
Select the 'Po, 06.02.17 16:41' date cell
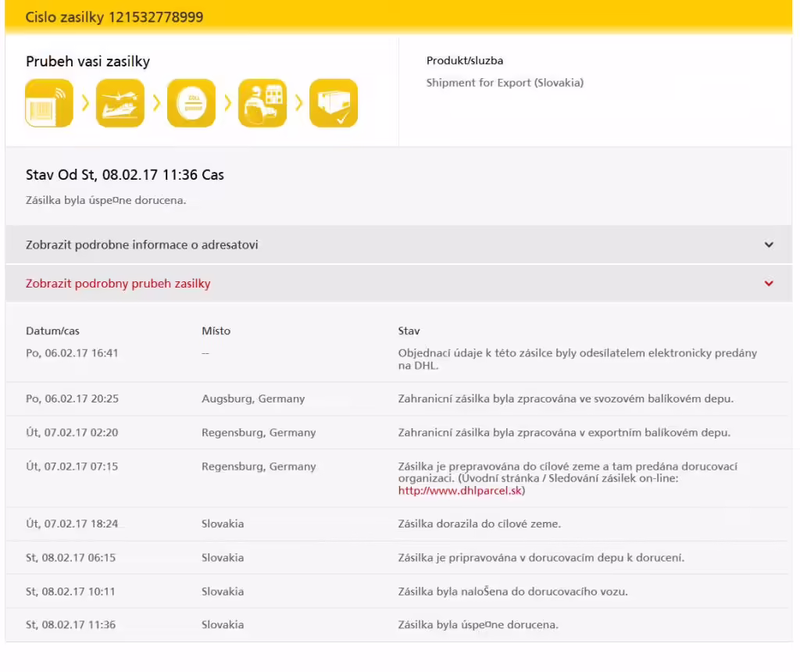tap(72, 353)
